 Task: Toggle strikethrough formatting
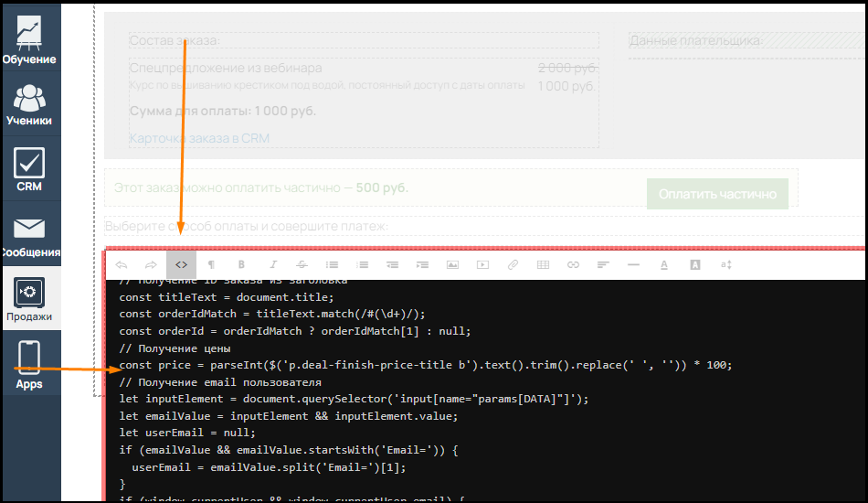tap(302, 265)
